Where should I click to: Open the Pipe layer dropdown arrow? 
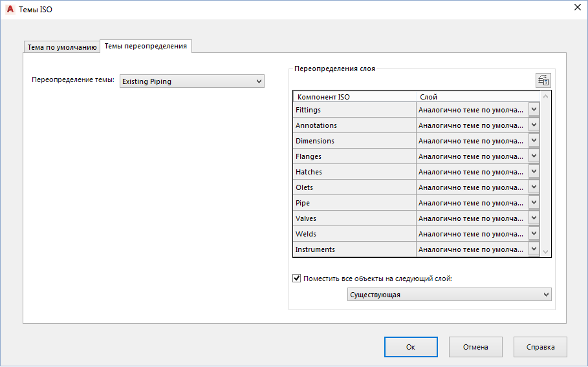click(x=534, y=203)
